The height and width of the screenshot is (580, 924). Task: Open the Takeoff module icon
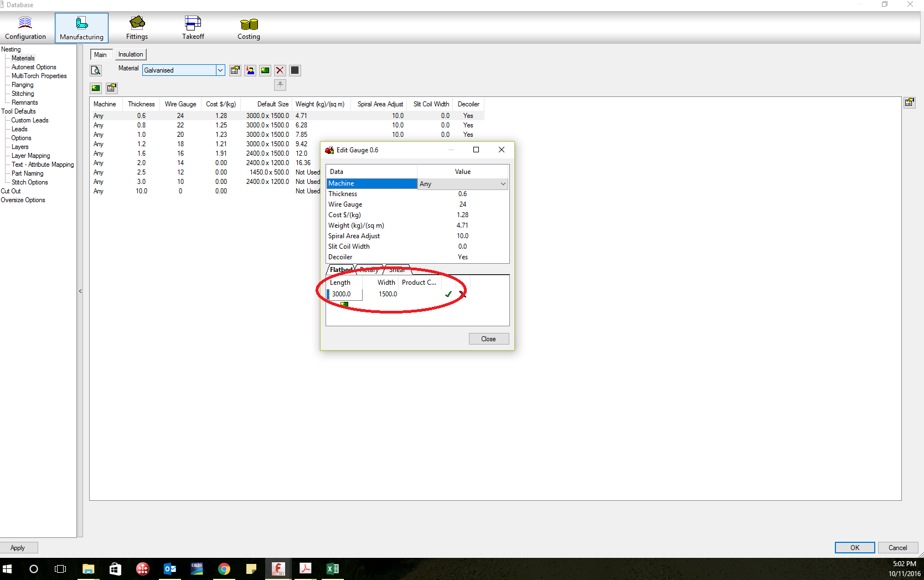pos(193,27)
